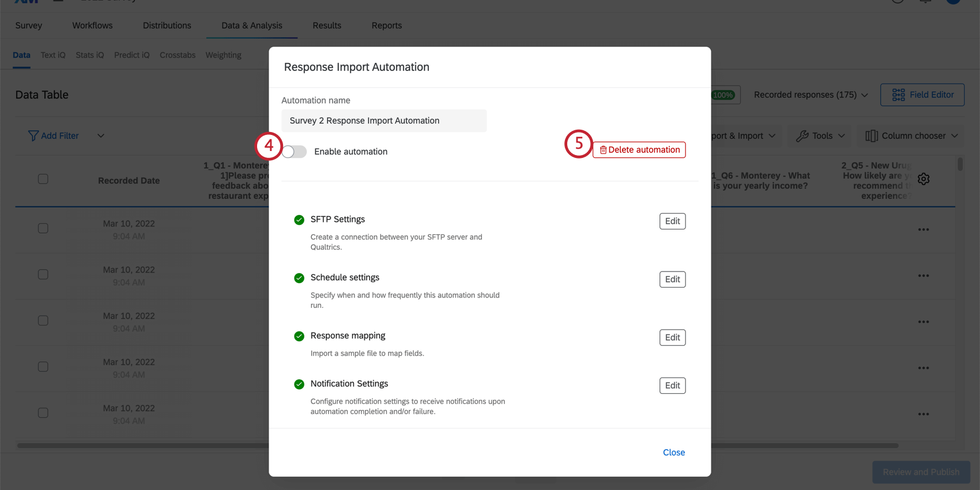This screenshot has width=980, height=490.
Task: Click the Column chooser icon
Action: [x=871, y=136]
